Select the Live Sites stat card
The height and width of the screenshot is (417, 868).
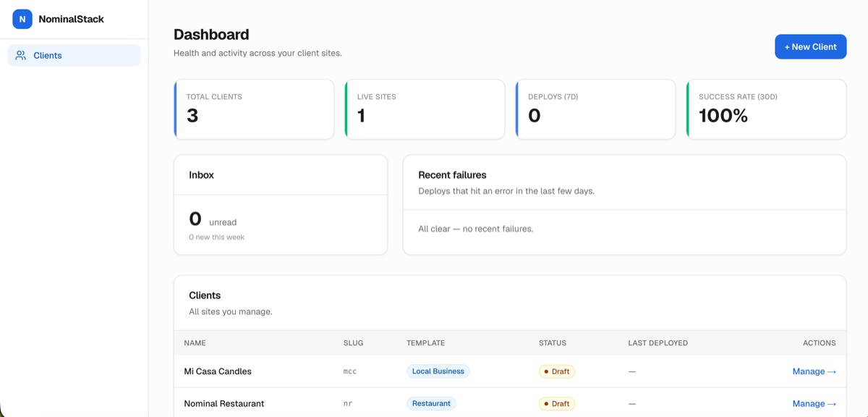point(425,109)
